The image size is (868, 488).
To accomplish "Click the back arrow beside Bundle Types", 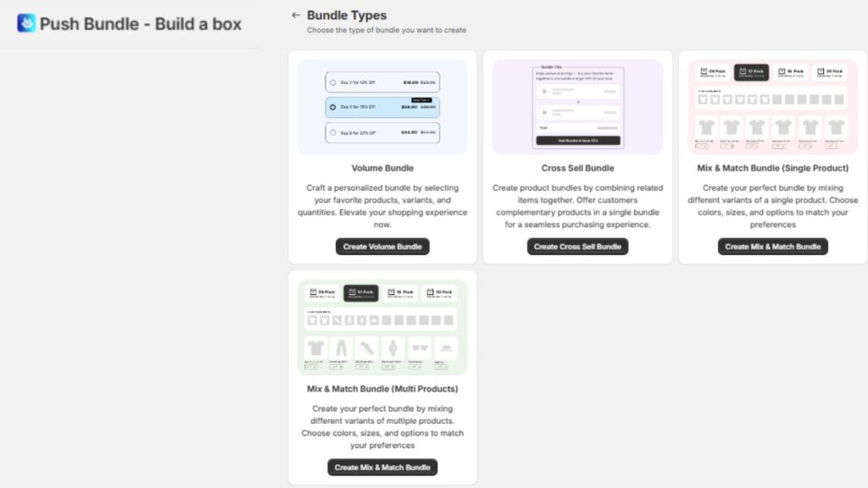I will tap(296, 14).
